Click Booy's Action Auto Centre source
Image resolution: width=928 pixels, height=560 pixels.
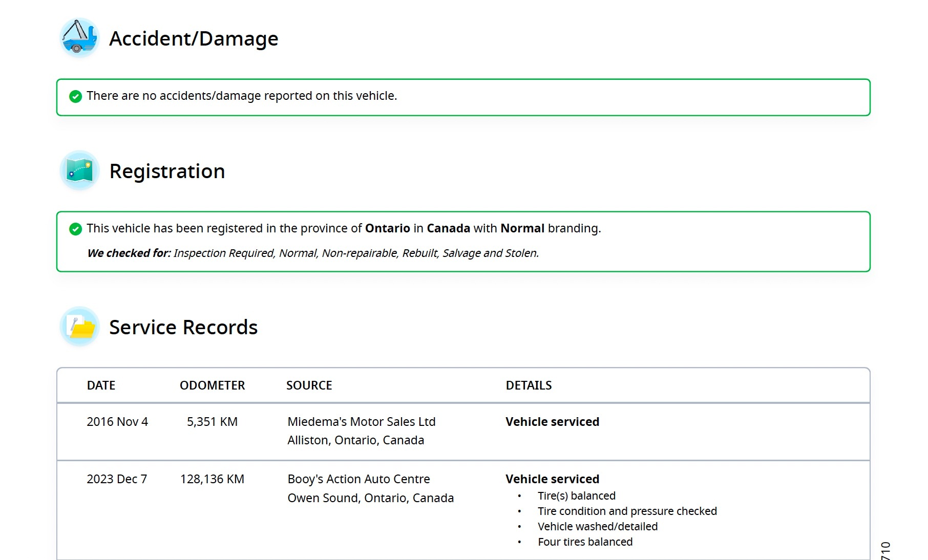(x=358, y=479)
